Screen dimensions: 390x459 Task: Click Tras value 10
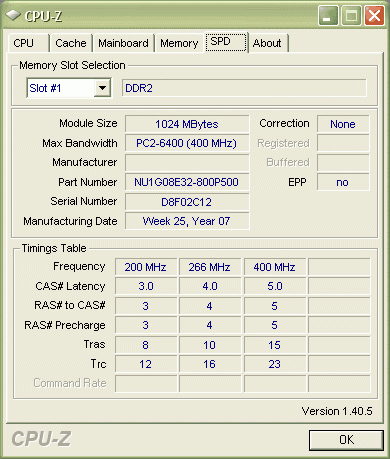pos(210,345)
